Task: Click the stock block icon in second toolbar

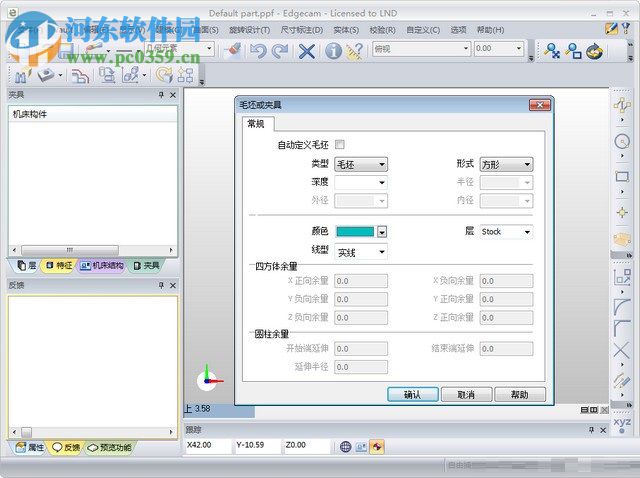Action: 46,75
